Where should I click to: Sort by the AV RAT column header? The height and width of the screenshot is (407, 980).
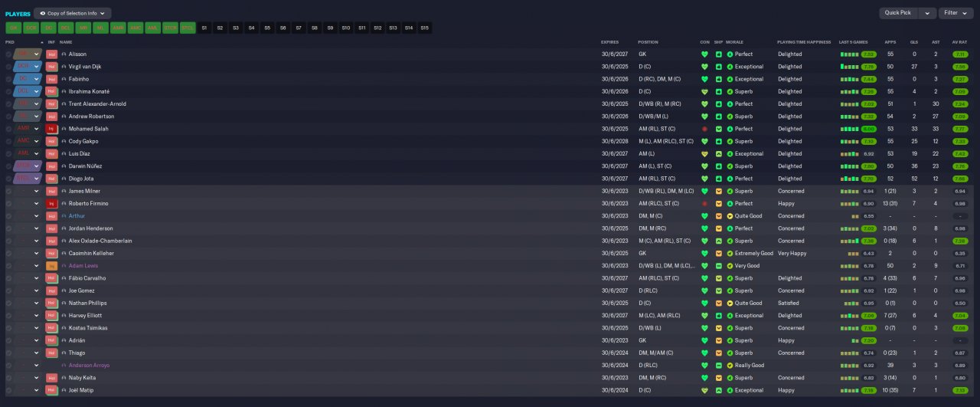959,42
